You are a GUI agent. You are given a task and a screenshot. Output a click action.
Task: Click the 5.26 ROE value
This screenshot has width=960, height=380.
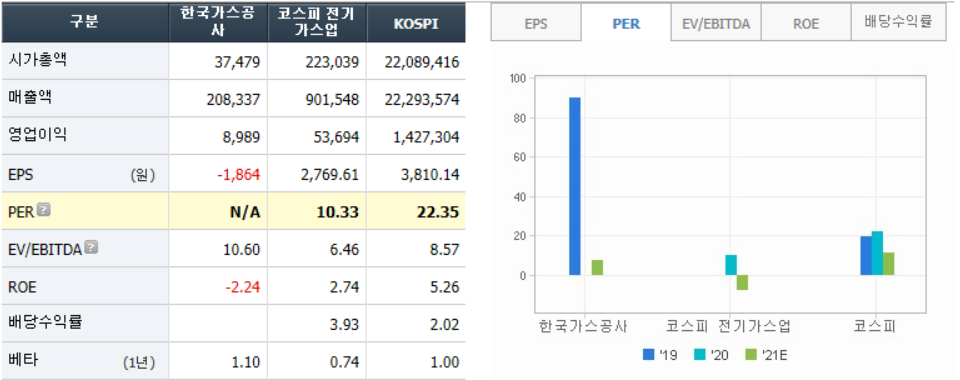444,287
